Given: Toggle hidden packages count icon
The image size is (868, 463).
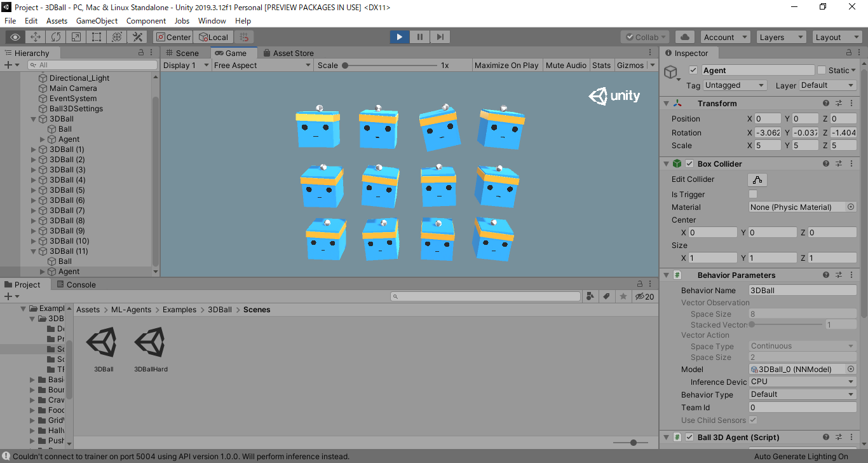Looking at the screenshot, I should pyautogui.click(x=645, y=296).
